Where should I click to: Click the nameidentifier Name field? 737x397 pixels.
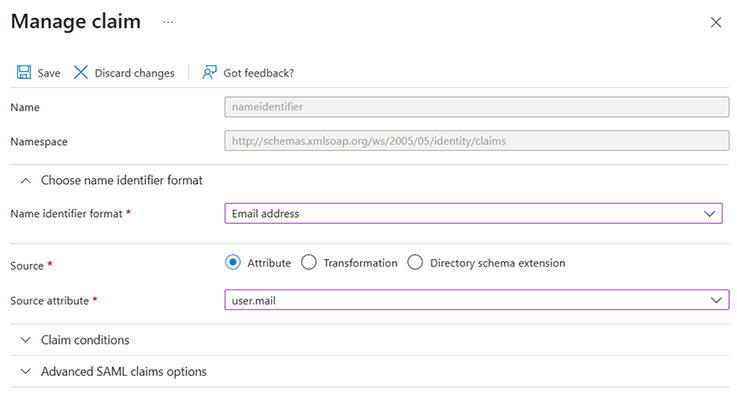pos(477,107)
